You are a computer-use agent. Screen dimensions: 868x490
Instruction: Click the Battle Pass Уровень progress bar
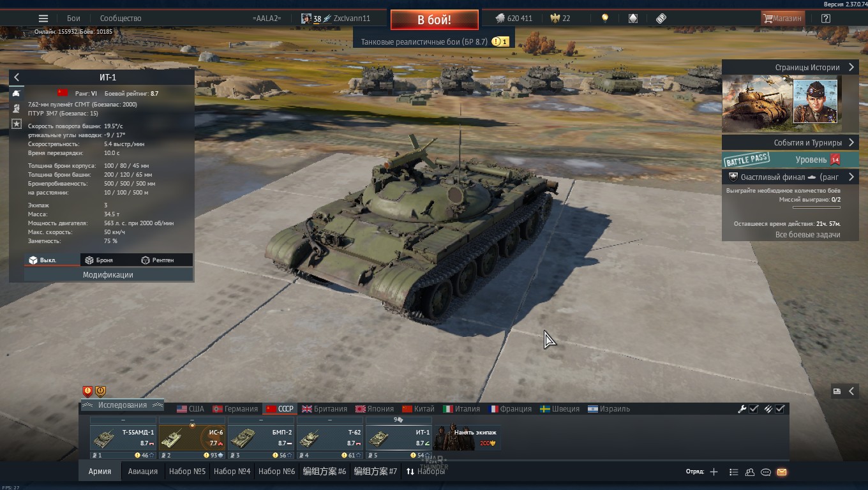click(790, 160)
